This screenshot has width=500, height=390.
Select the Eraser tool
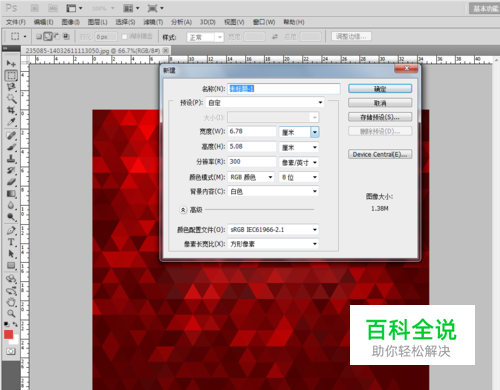coord(11,182)
